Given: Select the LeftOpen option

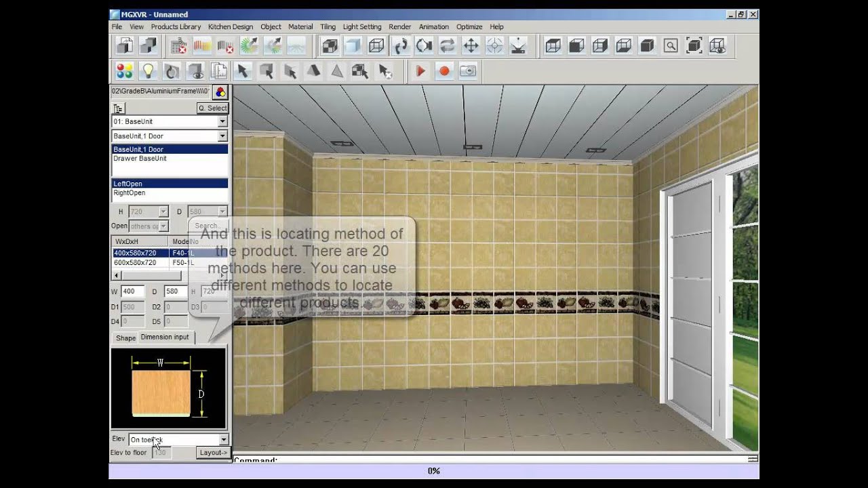Looking at the screenshot, I should 170,184.
